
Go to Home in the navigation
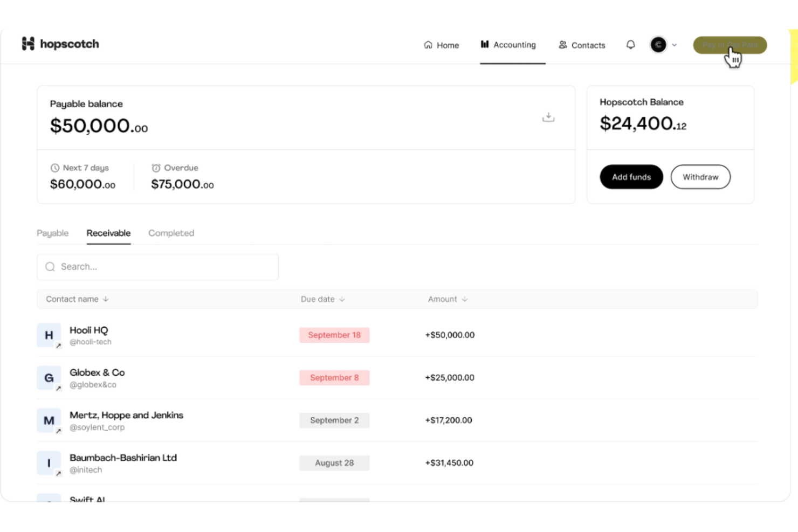click(441, 45)
